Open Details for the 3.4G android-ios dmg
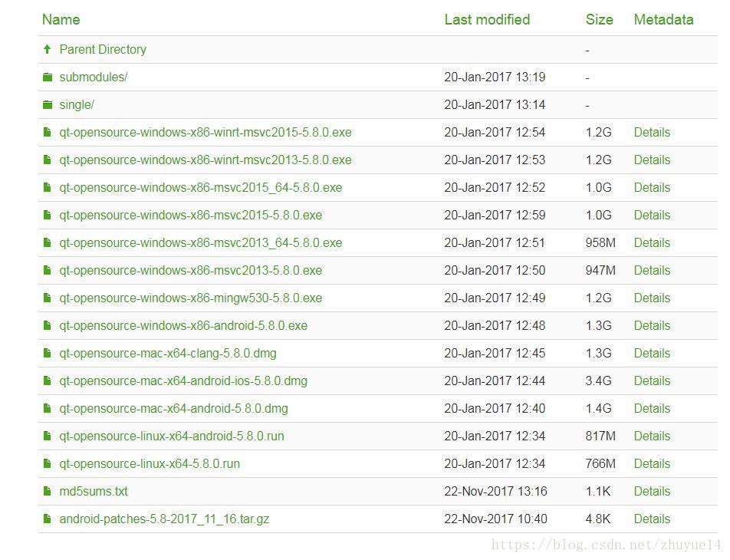The width and height of the screenshot is (730, 560). [x=653, y=380]
